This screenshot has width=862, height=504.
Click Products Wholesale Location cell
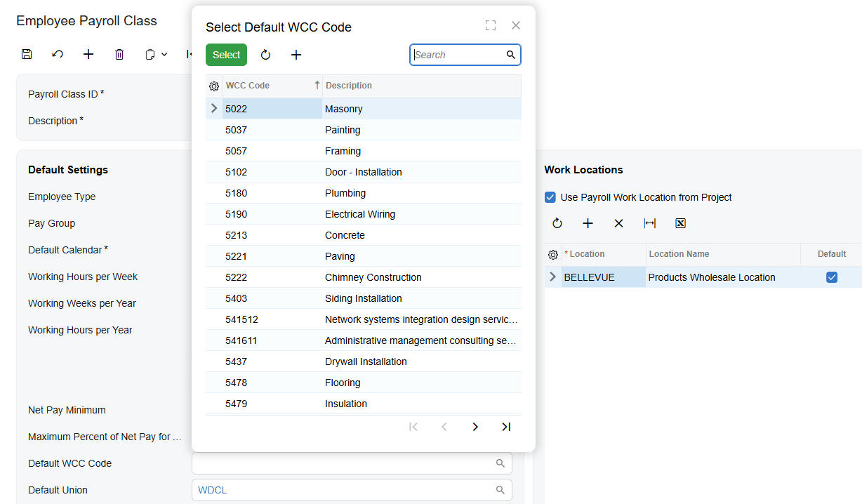click(x=723, y=277)
